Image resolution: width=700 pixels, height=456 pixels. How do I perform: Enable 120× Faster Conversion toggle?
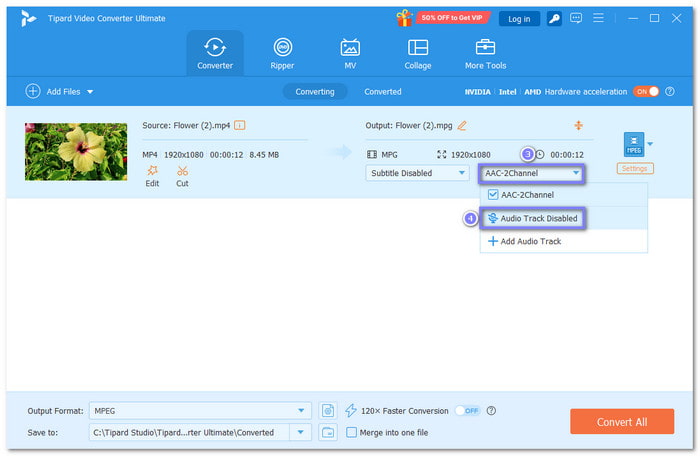tap(465, 411)
